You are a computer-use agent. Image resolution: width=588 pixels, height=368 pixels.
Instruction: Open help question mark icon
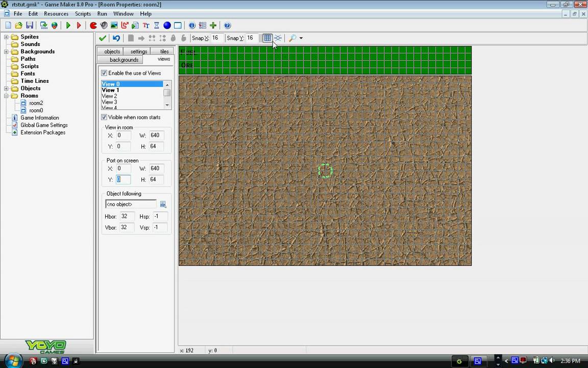coord(227,26)
